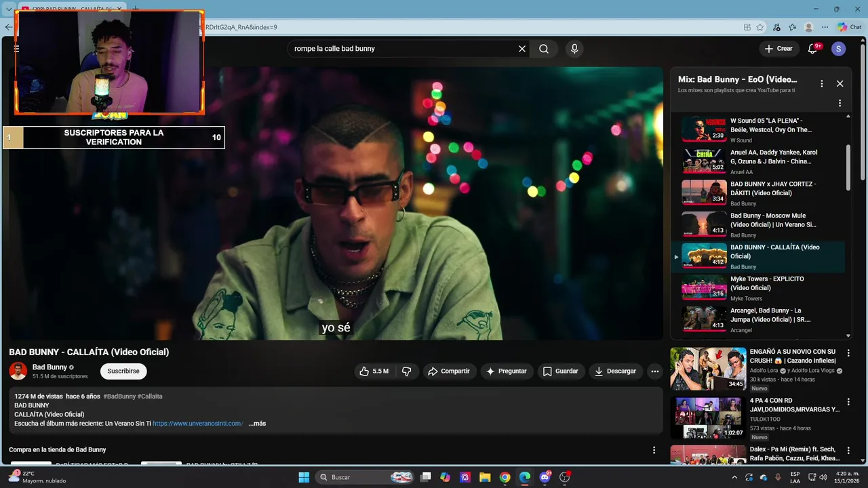This screenshot has width=868, height=488.
Task: Go back with browser back arrow
Action: [x=8, y=27]
